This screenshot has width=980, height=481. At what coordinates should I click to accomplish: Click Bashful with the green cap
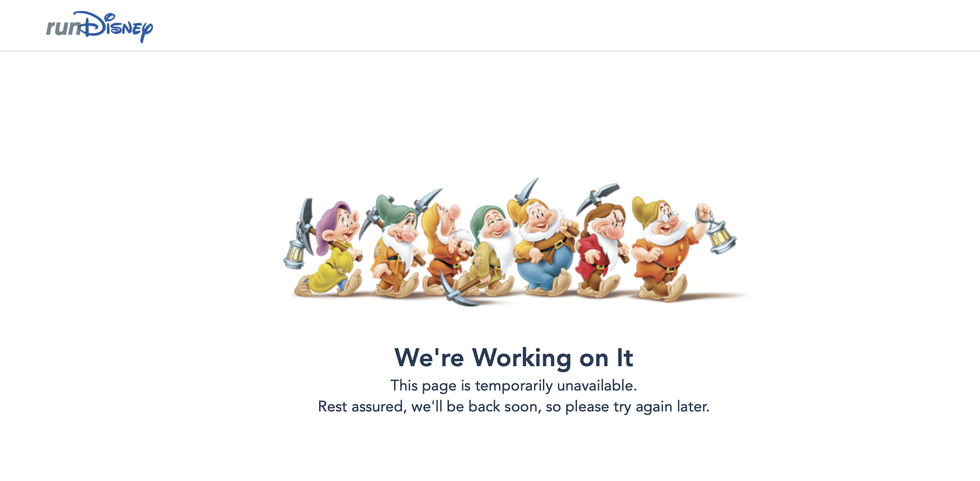pyautogui.click(x=396, y=247)
